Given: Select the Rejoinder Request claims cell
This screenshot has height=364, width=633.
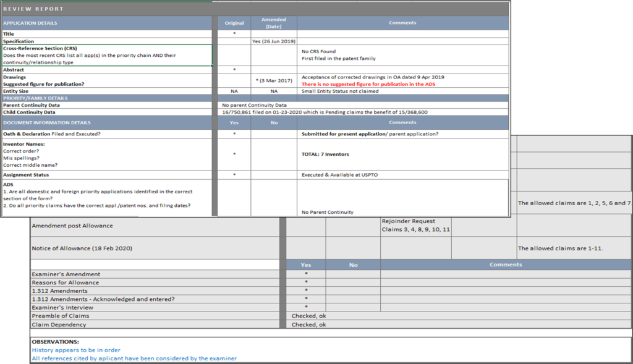Looking at the screenshot, I should pos(415,225).
